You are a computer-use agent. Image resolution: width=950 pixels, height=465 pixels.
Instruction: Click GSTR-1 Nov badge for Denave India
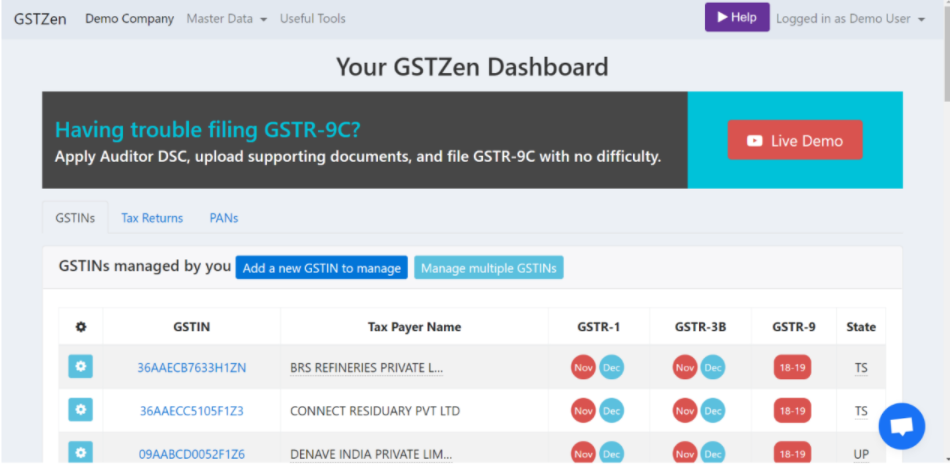point(583,453)
